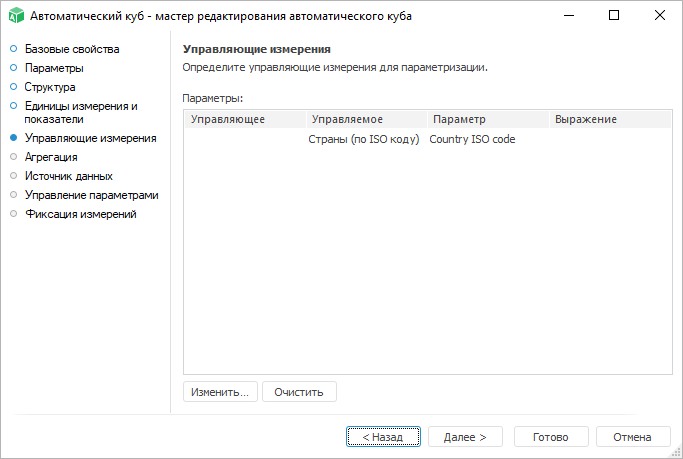The width and height of the screenshot is (683, 459).
Task: Open Единицы измерения и показатели step
Action: coord(80,111)
